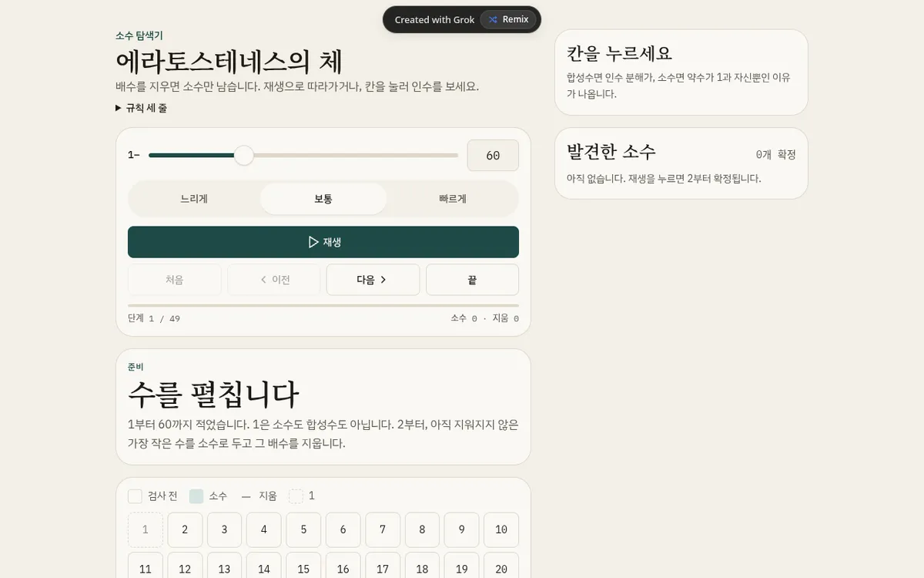Go back with the 이전 button
This screenshot has width=924, height=578.
(274, 280)
